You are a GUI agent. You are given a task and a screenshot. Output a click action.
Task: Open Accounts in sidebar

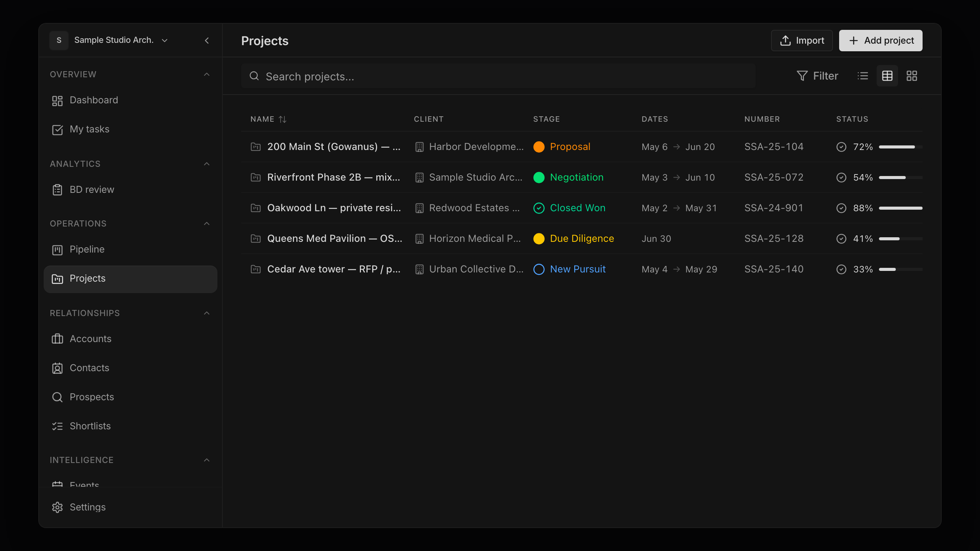pyautogui.click(x=130, y=339)
